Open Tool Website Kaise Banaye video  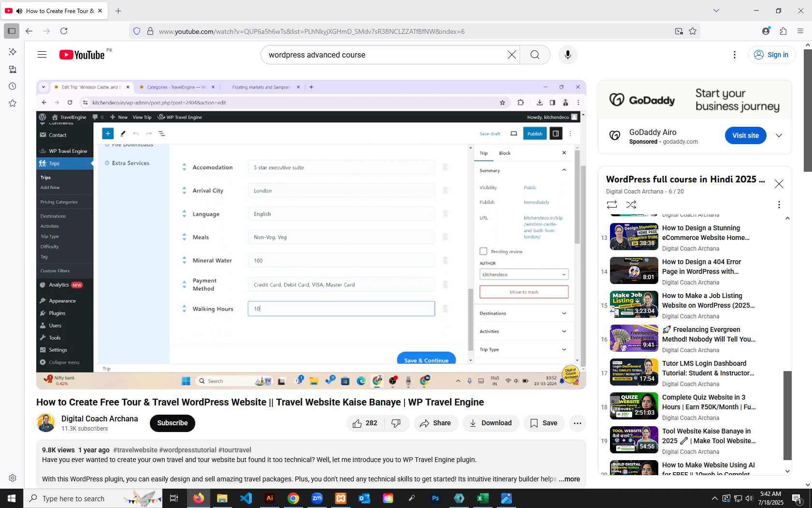coord(709,436)
